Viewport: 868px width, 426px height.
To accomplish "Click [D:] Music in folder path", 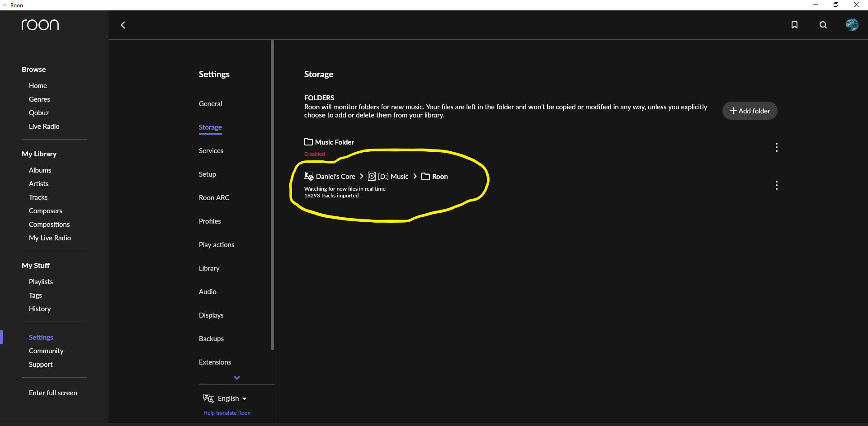I will tap(393, 177).
